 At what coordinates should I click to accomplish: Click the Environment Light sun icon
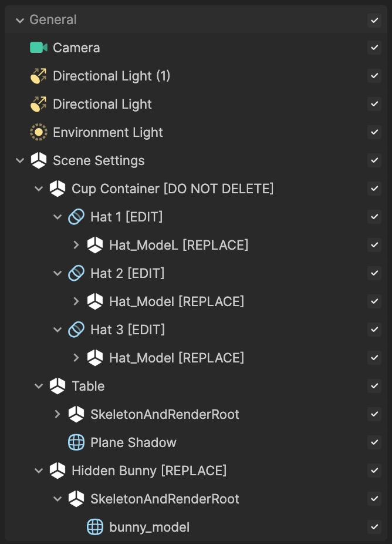39,132
